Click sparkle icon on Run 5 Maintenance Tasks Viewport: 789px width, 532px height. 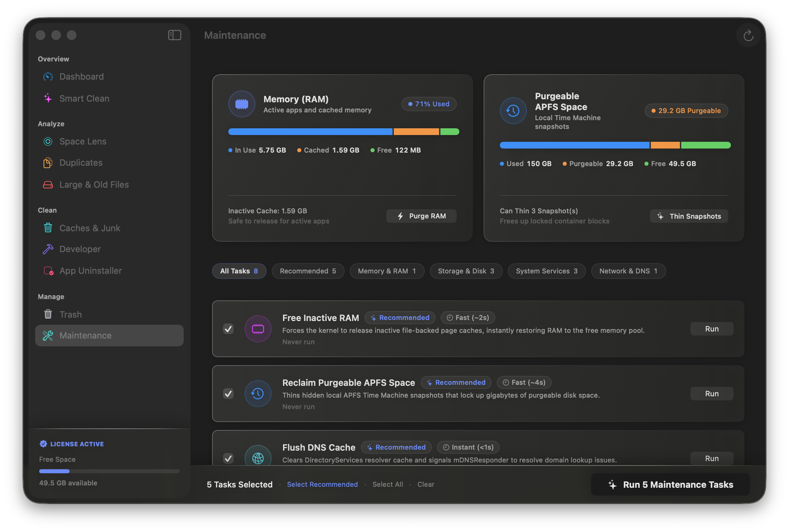(x=612, y=484)
